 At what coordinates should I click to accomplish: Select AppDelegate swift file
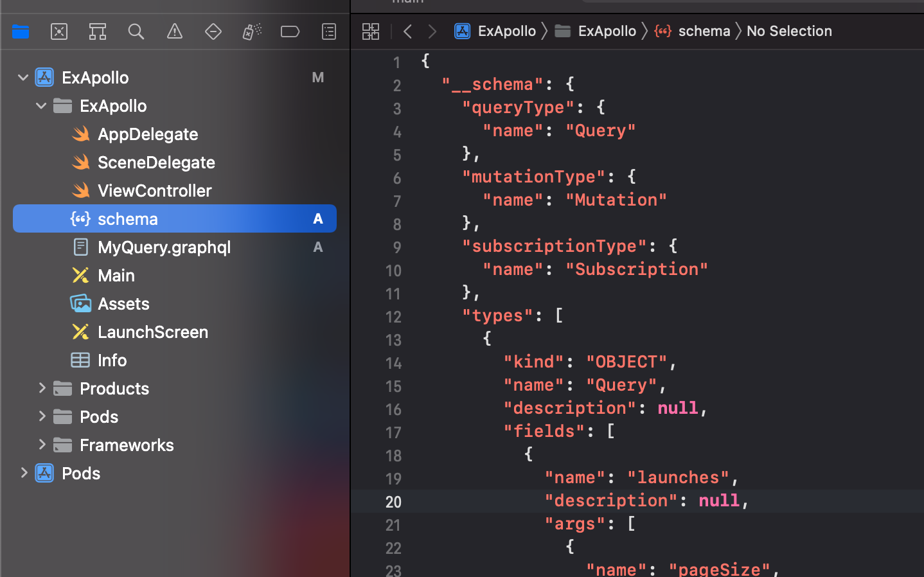148,134
